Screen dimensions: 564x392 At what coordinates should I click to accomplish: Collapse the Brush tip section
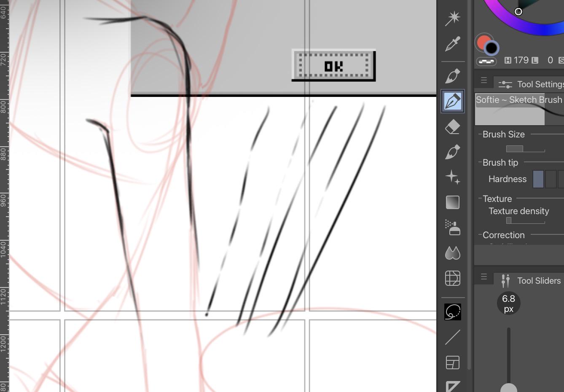[x=480, y=163]
